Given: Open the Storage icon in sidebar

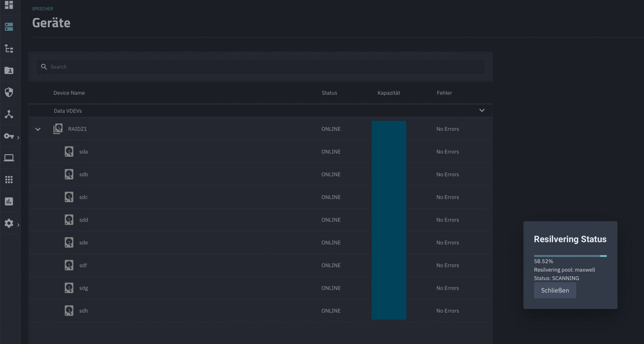Looking at the screenshot, I should (x=9, y=27).
